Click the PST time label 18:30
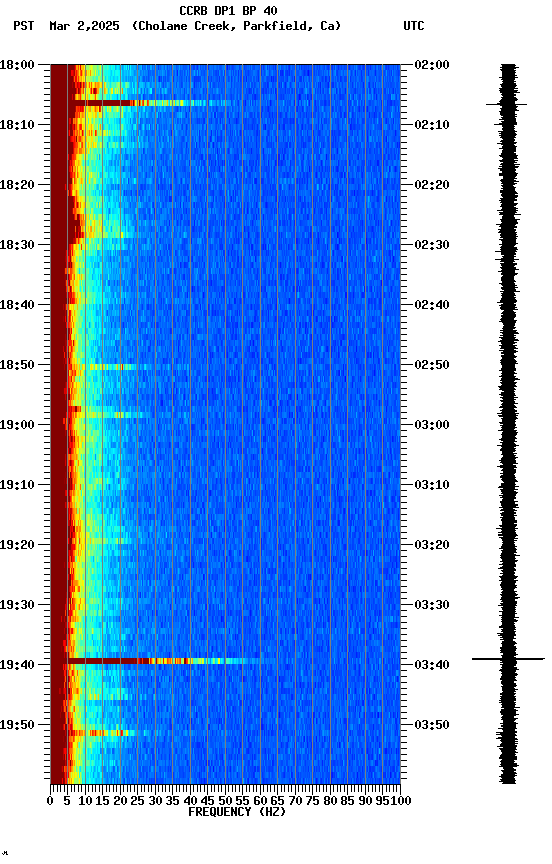 17,245
